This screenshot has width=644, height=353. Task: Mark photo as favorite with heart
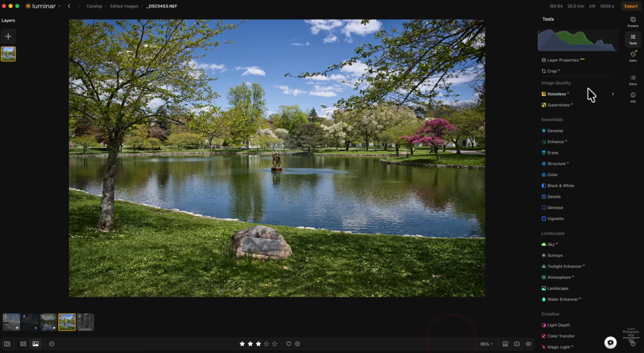coord(288,344)
